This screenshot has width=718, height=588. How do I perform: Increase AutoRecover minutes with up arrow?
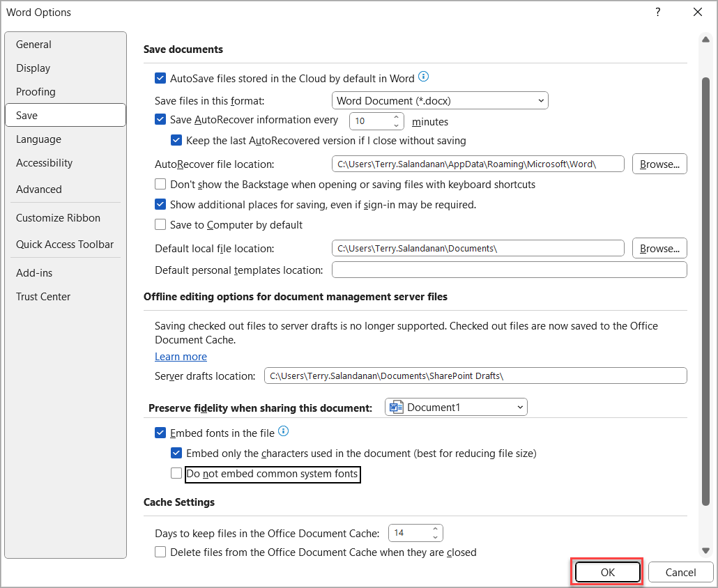coord(397,117)
